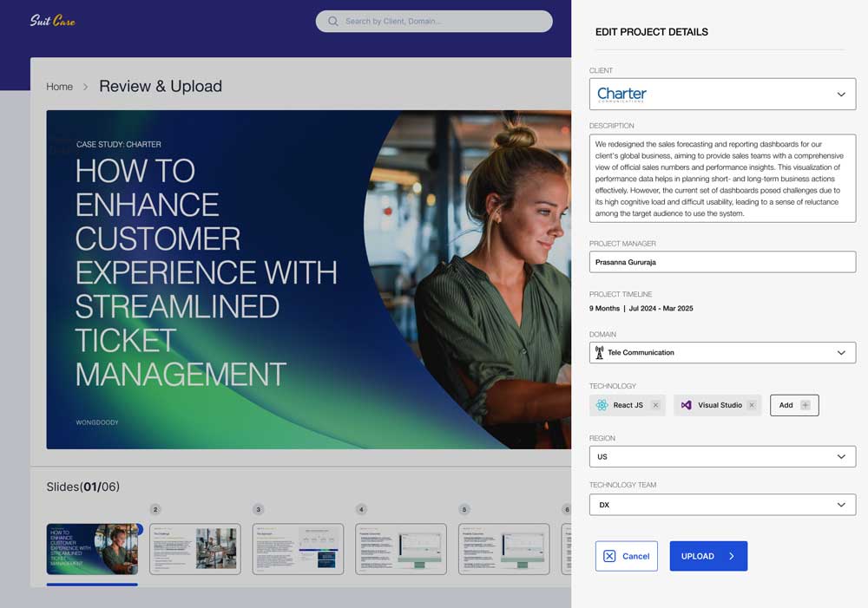Click the Suit Case logo
Screen dimensions: 868x608
53,21
